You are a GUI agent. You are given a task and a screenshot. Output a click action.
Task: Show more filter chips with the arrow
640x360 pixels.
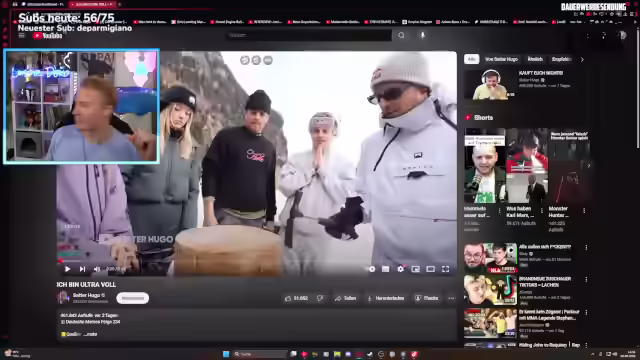point(582,59)
